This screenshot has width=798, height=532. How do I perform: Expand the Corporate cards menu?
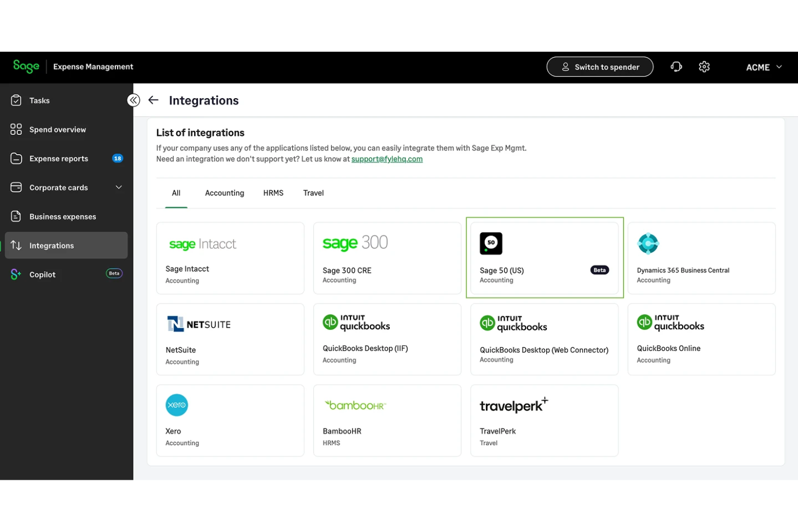point(119,187)
